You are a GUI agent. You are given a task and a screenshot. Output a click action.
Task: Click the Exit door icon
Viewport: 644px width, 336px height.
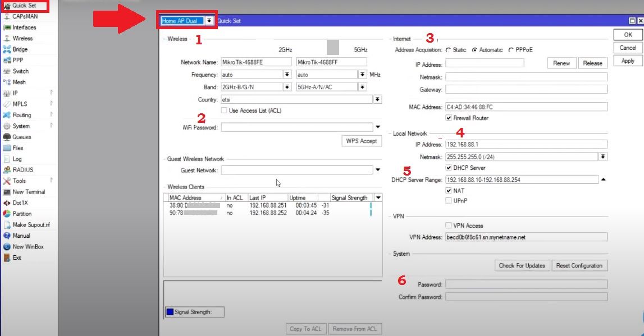pyautogui.click(x=7, y=257)
